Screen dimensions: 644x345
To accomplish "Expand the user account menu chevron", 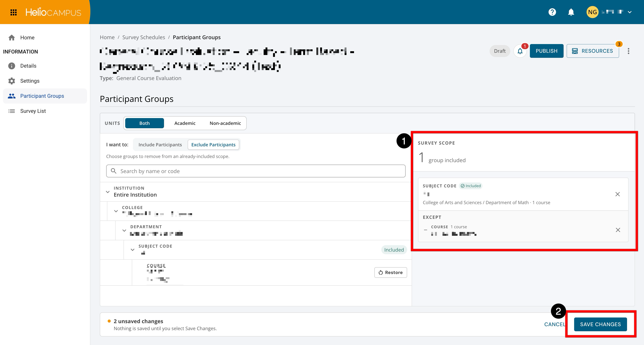I will (x=630, y=12).
